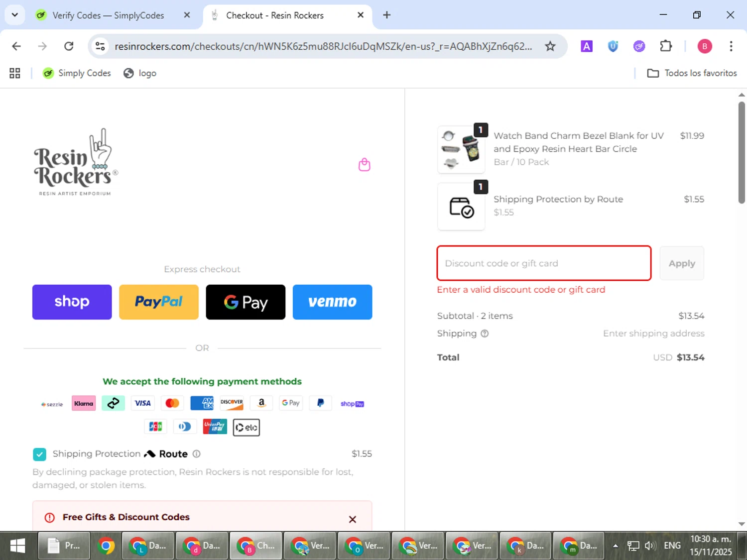Open a new browser tab
Image resolution: width=747 pixels, height=560 pixels.
click(386, 15)
